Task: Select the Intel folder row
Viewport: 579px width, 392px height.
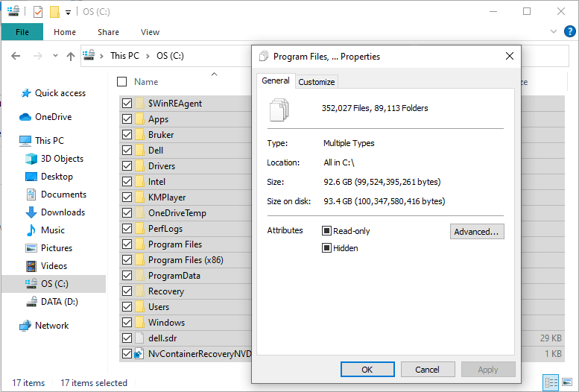Action: click(x=186, y=182)
